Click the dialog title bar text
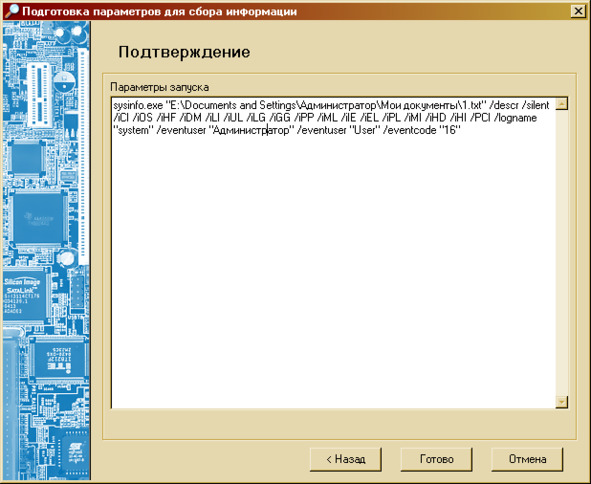 (159, 11)
